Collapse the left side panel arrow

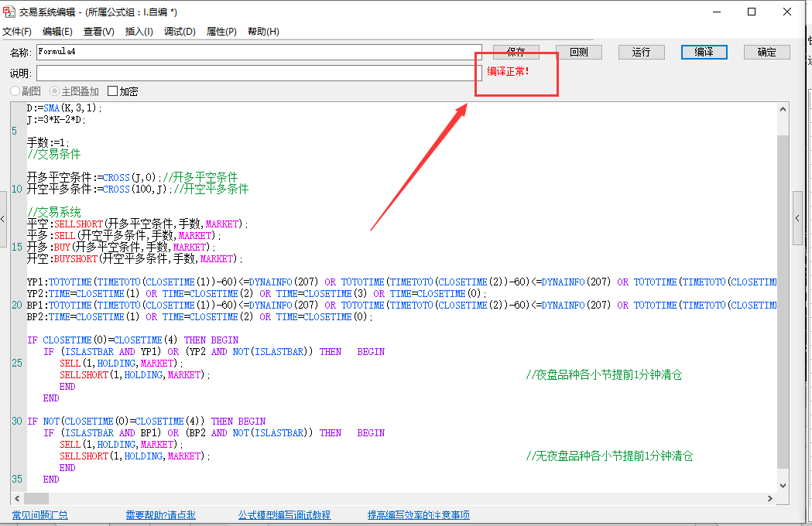click(x=3, y=217)
